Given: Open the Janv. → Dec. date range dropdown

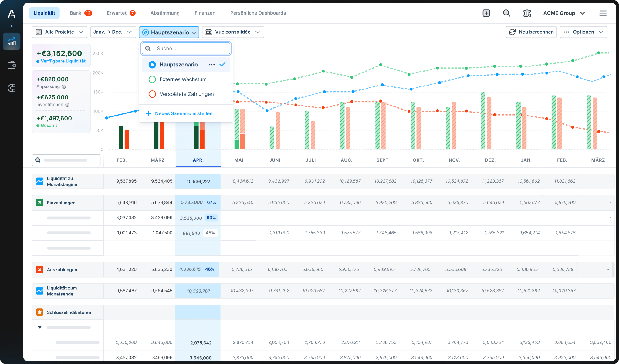Looking at the screenshot, I should 112,32.
